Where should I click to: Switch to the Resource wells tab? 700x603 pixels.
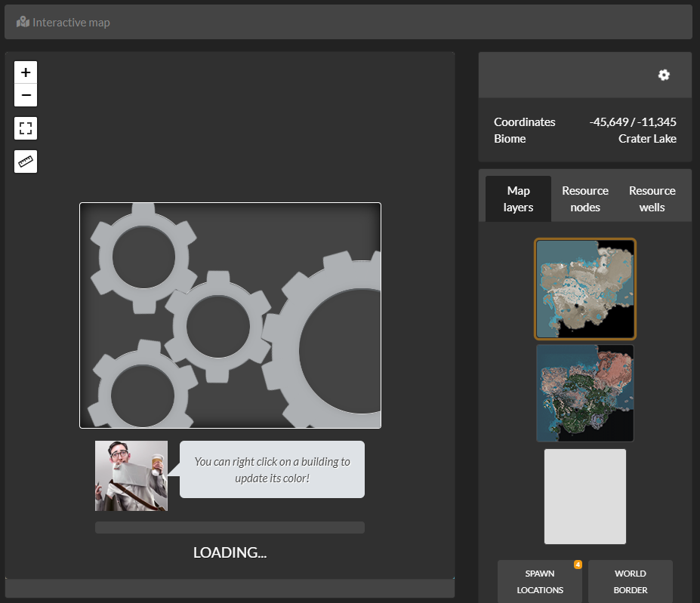651,198
